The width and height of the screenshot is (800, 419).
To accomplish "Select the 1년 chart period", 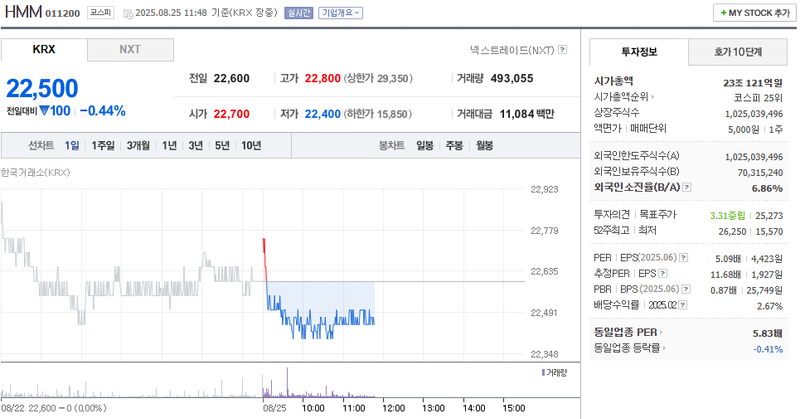I will click(x=169, y=145).
